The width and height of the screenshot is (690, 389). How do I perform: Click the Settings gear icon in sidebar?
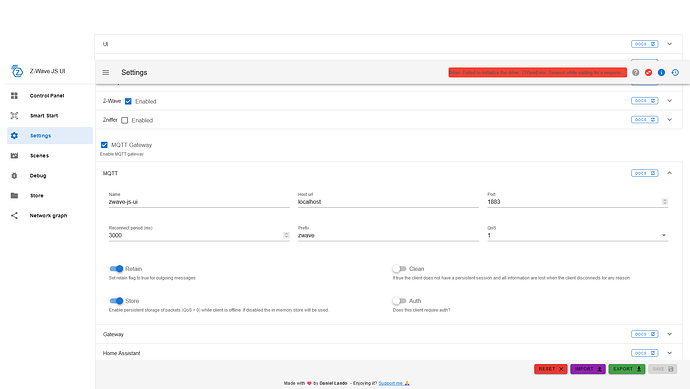(x=14, y=136)
